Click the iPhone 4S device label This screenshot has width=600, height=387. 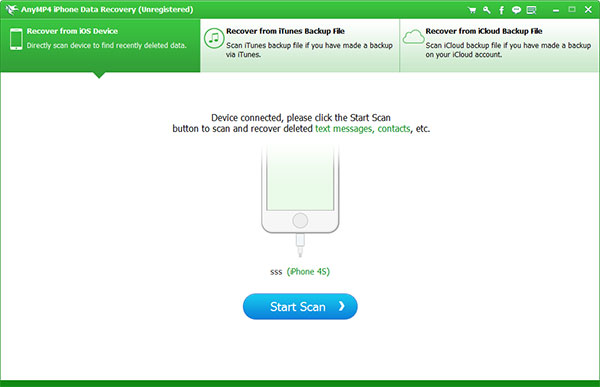(x=308, y=271)
